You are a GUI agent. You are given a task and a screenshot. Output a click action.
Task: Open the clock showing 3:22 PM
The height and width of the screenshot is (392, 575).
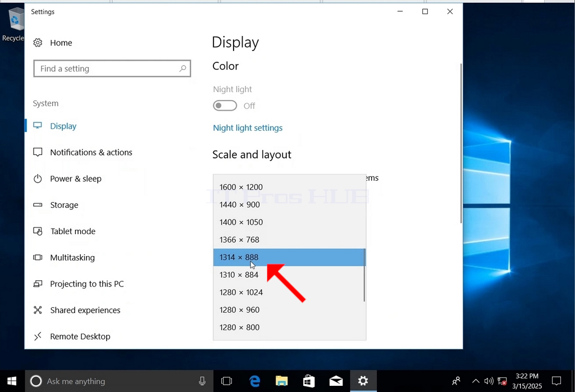coord(527,381)
